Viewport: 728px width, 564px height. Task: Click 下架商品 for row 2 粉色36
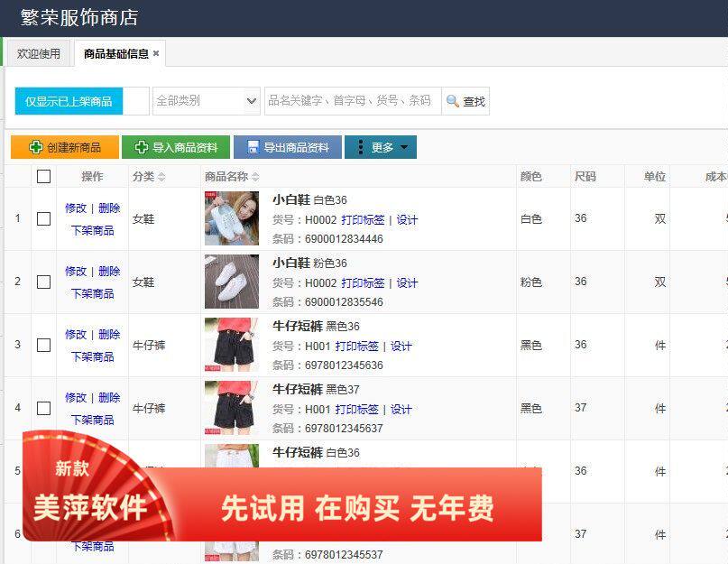[x=92, y=293]
